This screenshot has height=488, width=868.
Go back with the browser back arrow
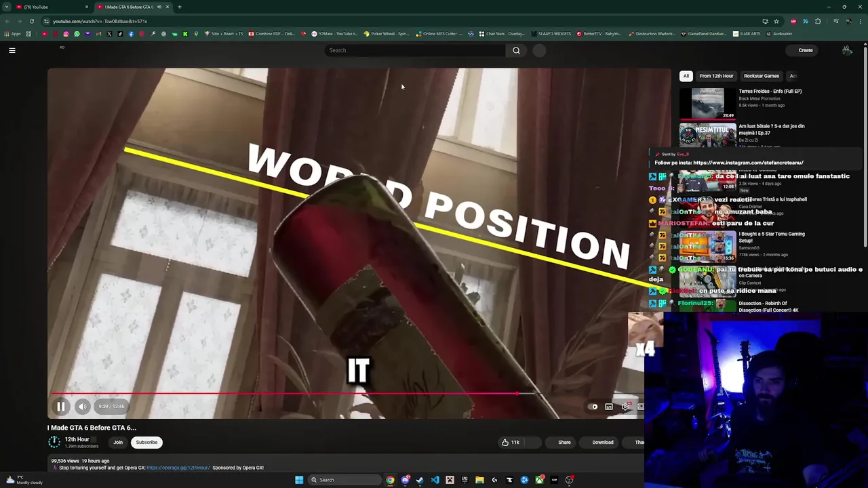[x=7, y=21]
